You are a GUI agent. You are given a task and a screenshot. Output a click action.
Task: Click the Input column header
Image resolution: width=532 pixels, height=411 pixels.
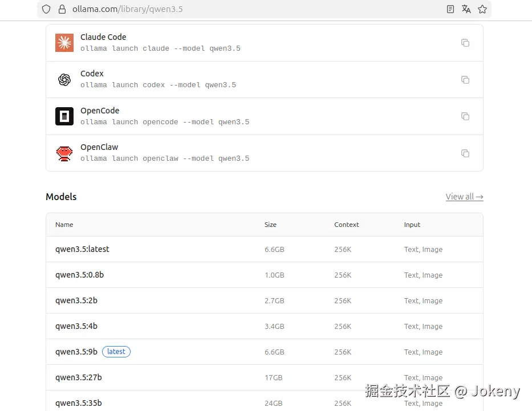[x=412, y=225]
